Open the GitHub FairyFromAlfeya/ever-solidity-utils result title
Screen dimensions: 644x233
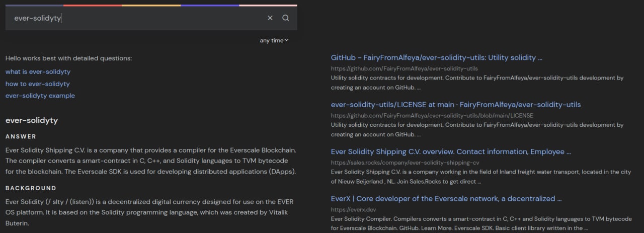[436, 58]
